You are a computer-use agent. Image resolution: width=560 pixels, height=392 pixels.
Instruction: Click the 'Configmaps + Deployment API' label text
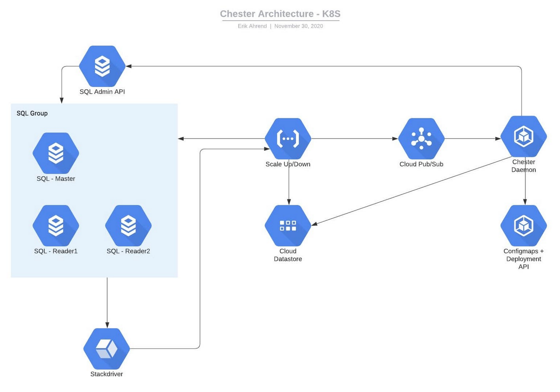click(524, 259)
